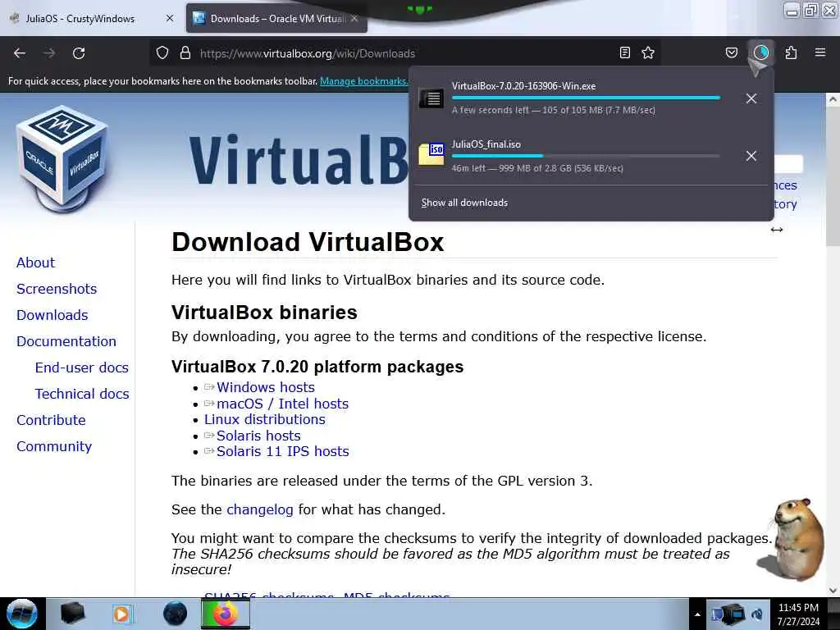Click the VirtualBox-7.0.20-163906-Win.exe file name
Image resolution: width=840 pixels, height=630 pixels.
tap(523, 86)
